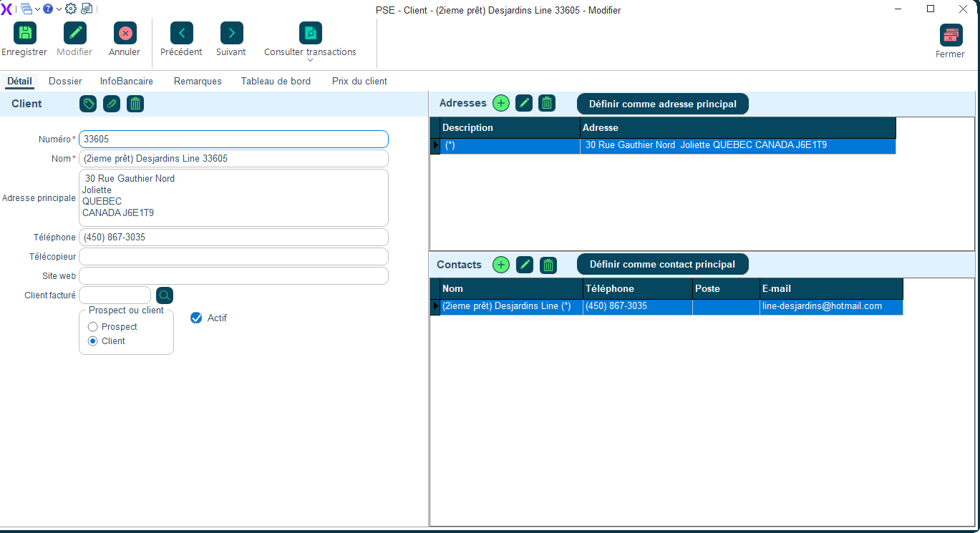The width and height of the screenshot is (980, 533).
Task: Click the purple X application logo
Action: (x=6, y=9)
